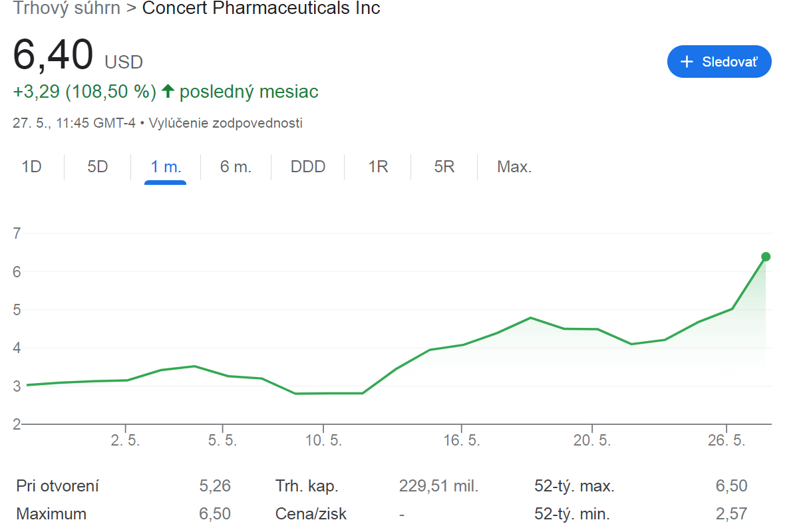
Task: Click the green endpoint dot on chart
Action: [x=766, y=257]
